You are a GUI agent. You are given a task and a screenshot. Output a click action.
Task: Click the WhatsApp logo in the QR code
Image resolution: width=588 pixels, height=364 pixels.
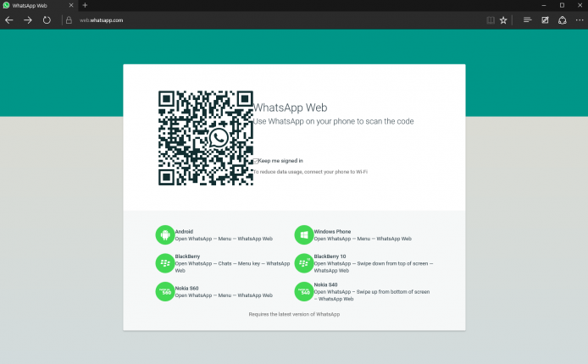219,137
